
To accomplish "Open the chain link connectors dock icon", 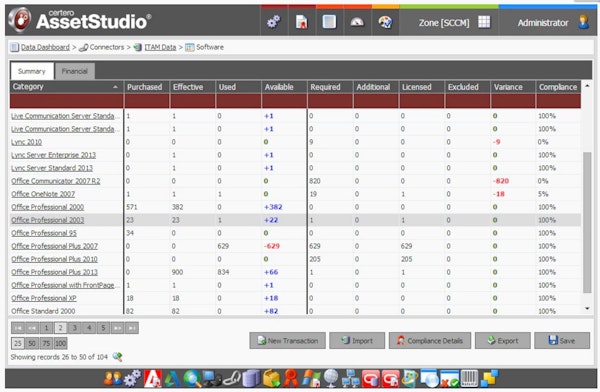I will click(x=232, y=379).
